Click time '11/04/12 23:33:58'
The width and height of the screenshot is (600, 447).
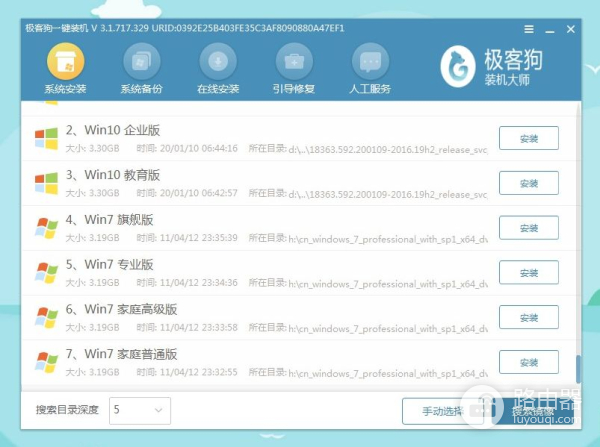click(199, 328)
